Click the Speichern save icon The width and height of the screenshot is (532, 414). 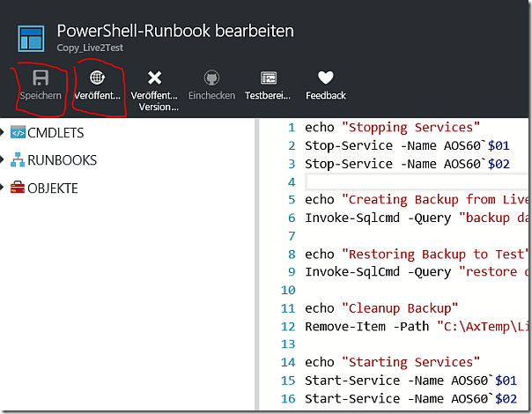coord(41,78)
